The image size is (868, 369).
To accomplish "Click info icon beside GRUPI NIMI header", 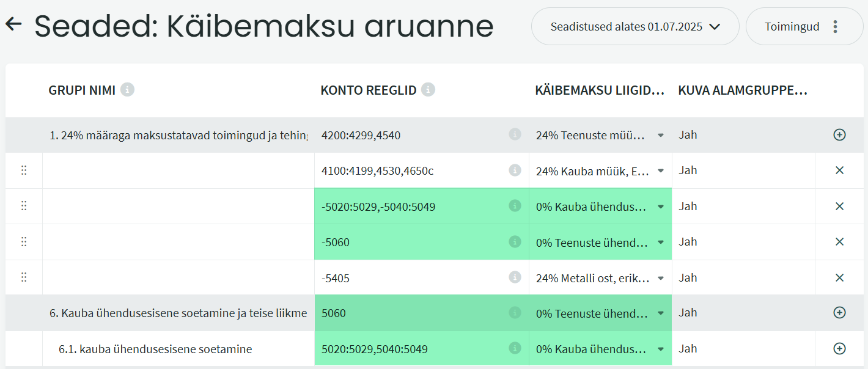I will point(127,90).
